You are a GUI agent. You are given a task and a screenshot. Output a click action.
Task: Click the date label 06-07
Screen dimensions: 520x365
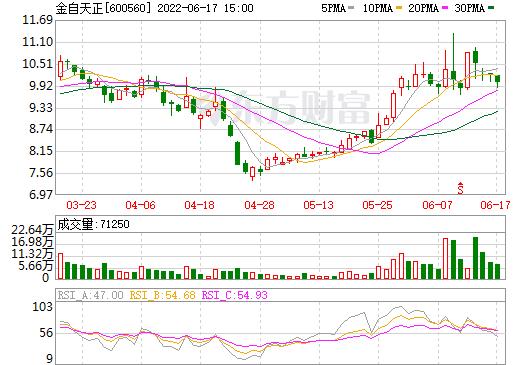tap(437, 205)
